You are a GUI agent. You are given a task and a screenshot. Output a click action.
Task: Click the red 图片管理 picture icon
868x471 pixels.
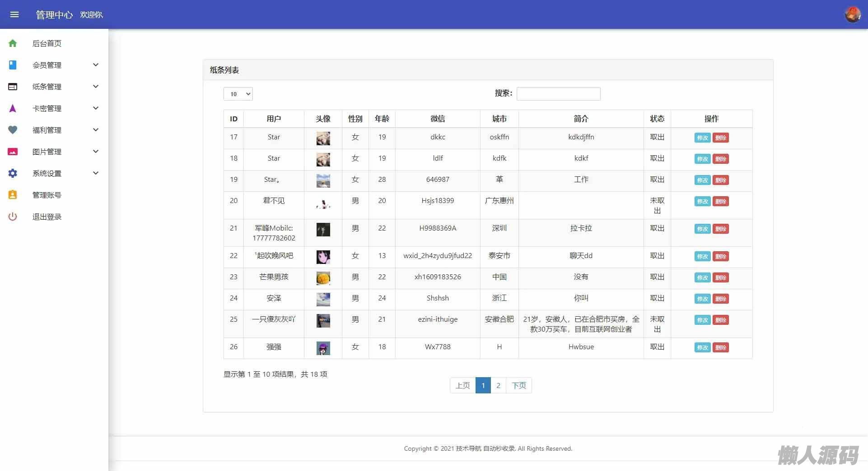13,152
